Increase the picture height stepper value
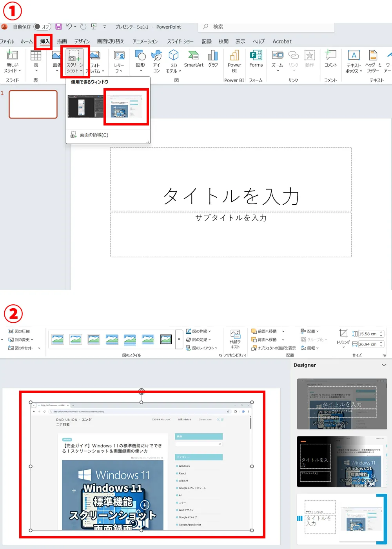This screenshot has height=549, width=392. pos(381,332)
